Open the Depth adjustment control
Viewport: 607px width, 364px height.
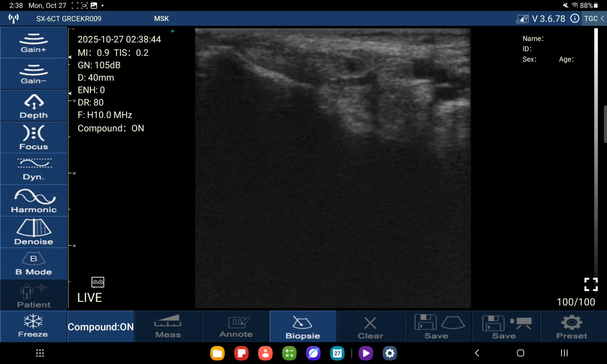(34, 106)
